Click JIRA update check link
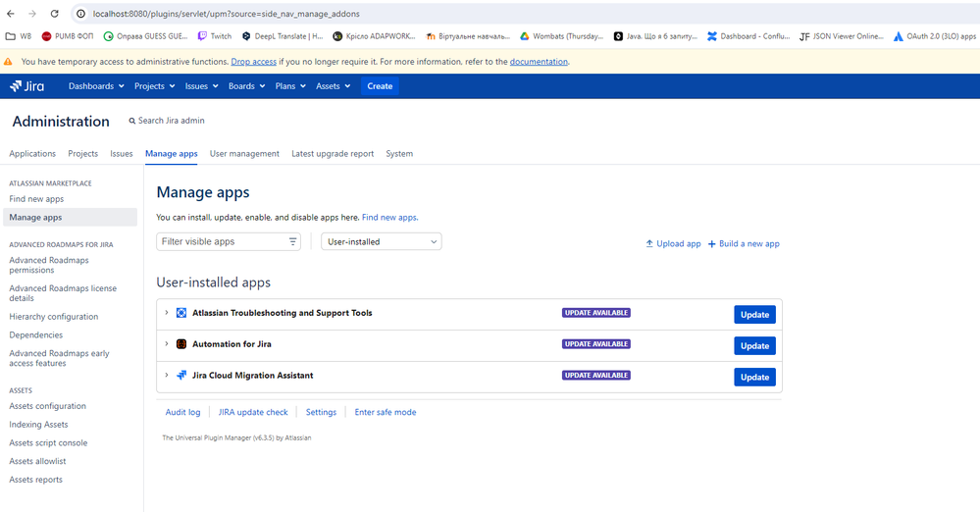The image size is (980, 512). tap(253, 413)
